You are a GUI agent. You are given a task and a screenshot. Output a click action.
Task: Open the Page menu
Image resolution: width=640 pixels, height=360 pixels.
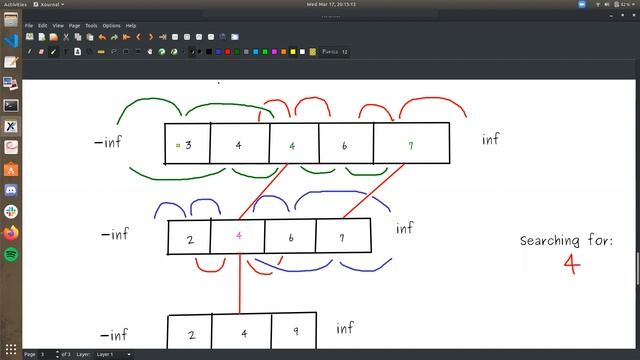[74, 26]
